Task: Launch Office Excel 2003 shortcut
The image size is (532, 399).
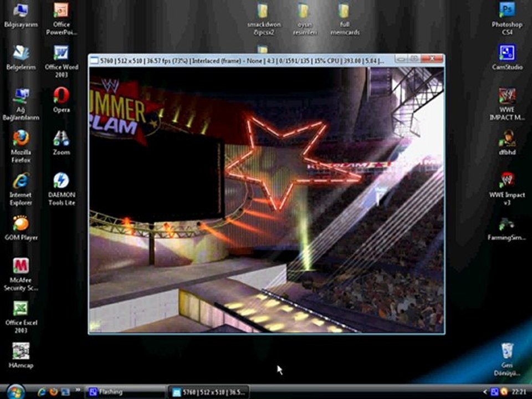Action: pyautogui.click(x=21, y=317)
